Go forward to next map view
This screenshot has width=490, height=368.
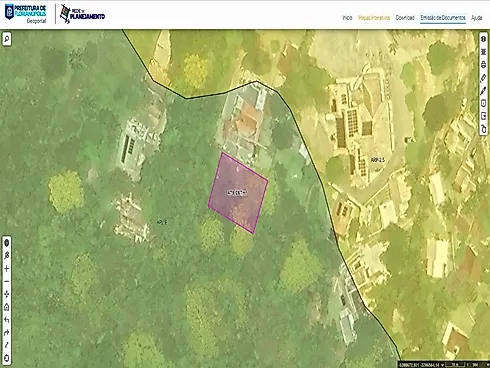[7, 332]
